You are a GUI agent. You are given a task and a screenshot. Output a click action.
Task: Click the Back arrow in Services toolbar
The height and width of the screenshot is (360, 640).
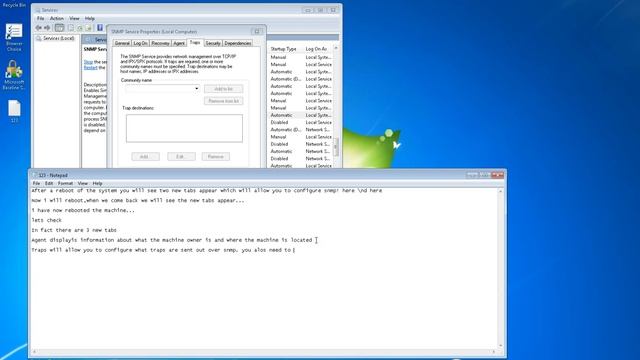[x=38, y=28]
